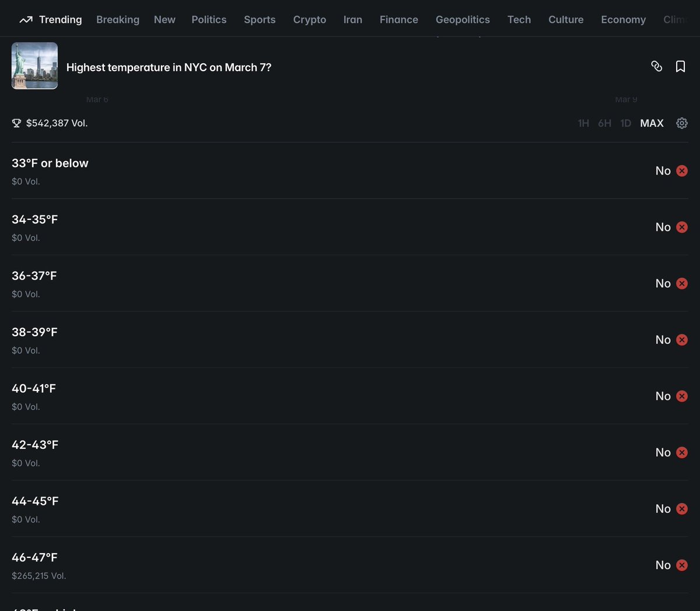Click red X icon for 38-39°F
The height and width of the screenshot is (611, 700).
point(681,340)
